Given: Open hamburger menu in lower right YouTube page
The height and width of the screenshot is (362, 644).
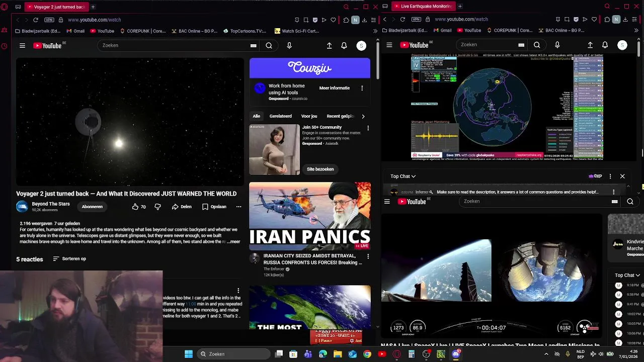Looking at the screenshot, I should [387, 202].
